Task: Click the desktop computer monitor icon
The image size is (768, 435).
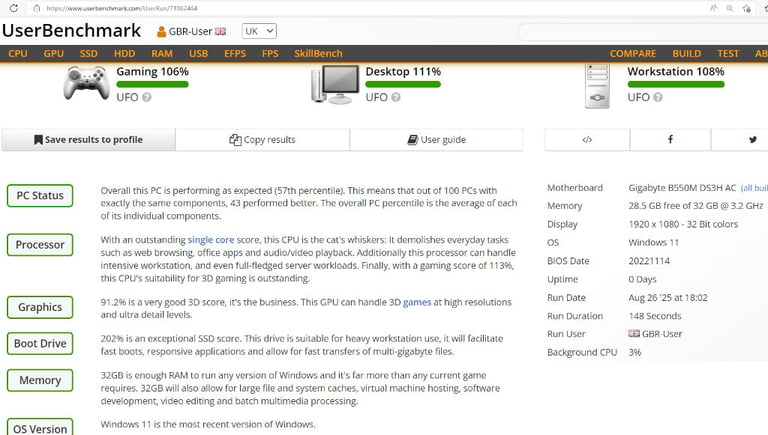Action: [336, 84]
